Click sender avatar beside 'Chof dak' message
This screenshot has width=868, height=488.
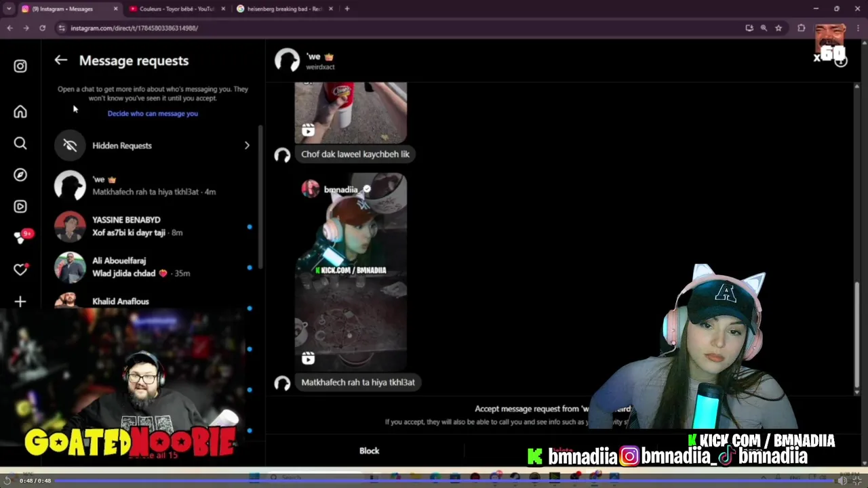point(282,155)
